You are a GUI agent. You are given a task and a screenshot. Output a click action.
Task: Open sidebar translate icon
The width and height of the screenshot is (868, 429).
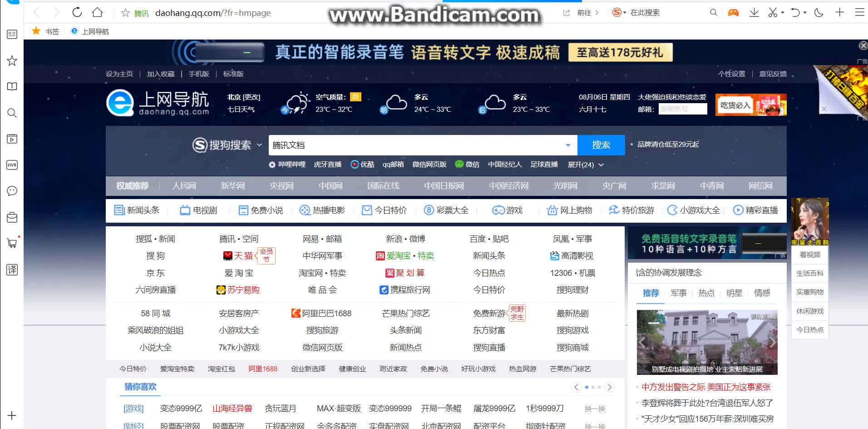click(x=12, y=269)
